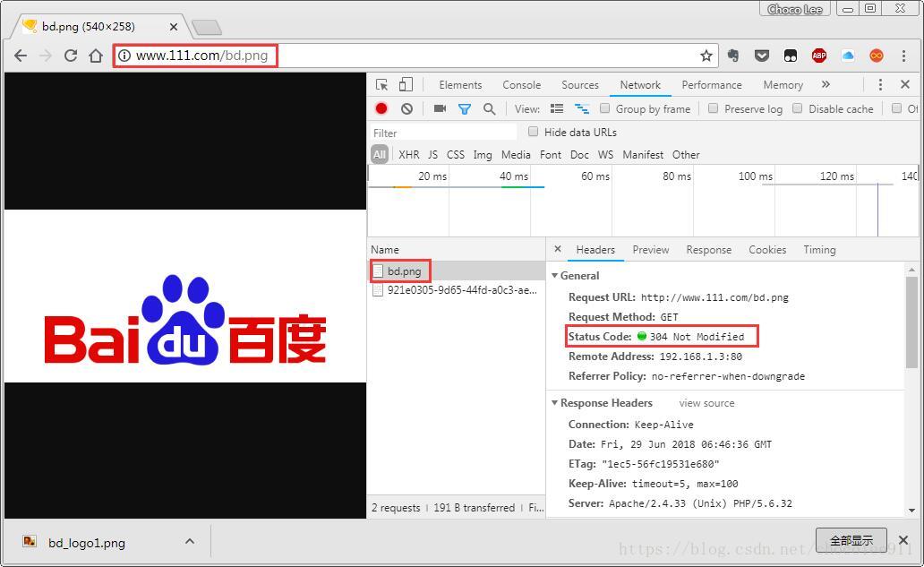The height and width of the screenshot is (567, 924).
Task: Open the Timing tab of request
Action: (x=820, y=250)
